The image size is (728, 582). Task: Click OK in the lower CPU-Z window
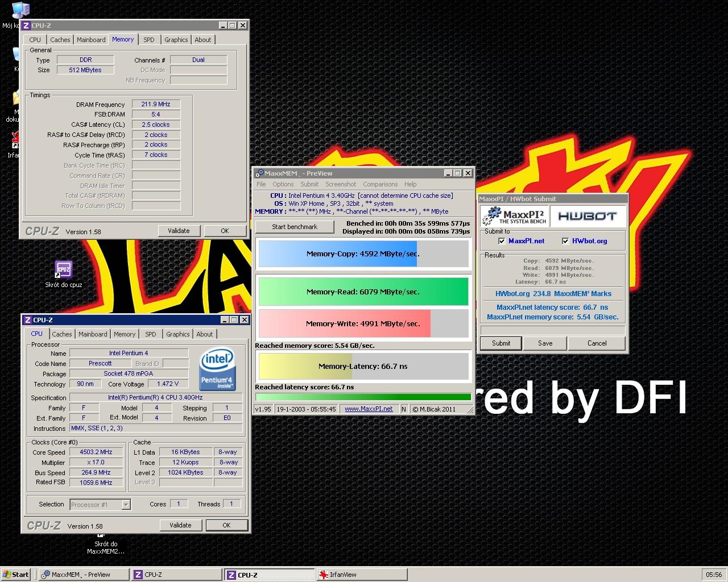[226, 525]
